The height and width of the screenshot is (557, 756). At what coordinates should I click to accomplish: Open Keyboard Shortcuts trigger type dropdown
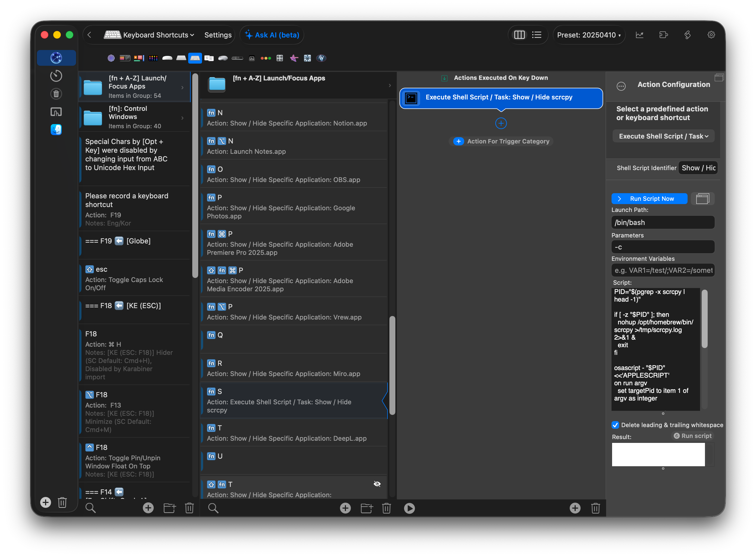click(149, 35)
